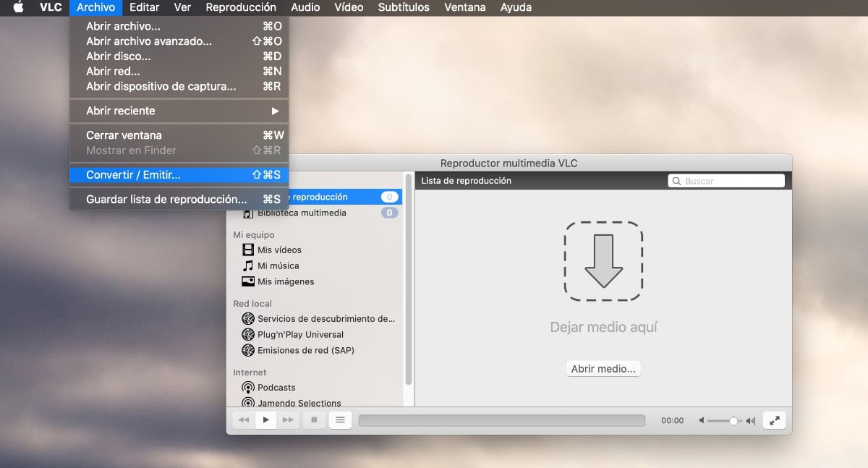This screenshot has width=868, height=468.
Task: Open Mis vídeos in sidebar
Action: click(279, 250)
